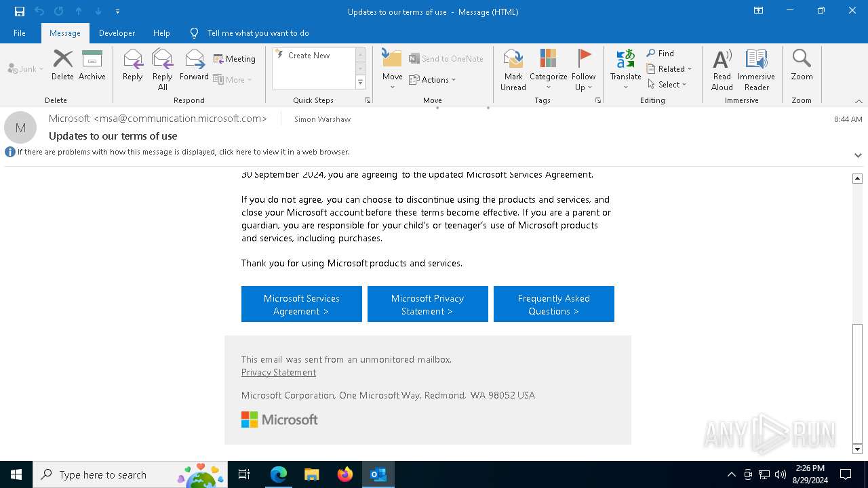Launch Firefox from taskbar

pos(345,474)
